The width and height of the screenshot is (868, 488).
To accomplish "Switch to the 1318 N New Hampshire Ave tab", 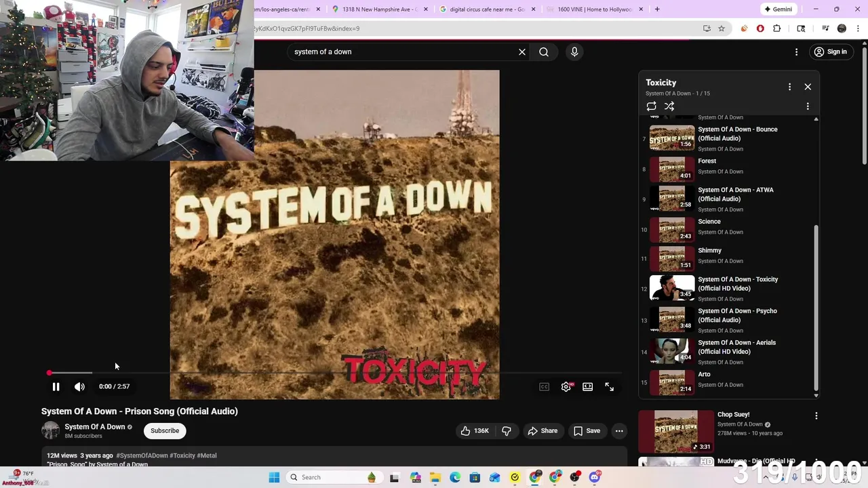I will [x=380, y=9].
